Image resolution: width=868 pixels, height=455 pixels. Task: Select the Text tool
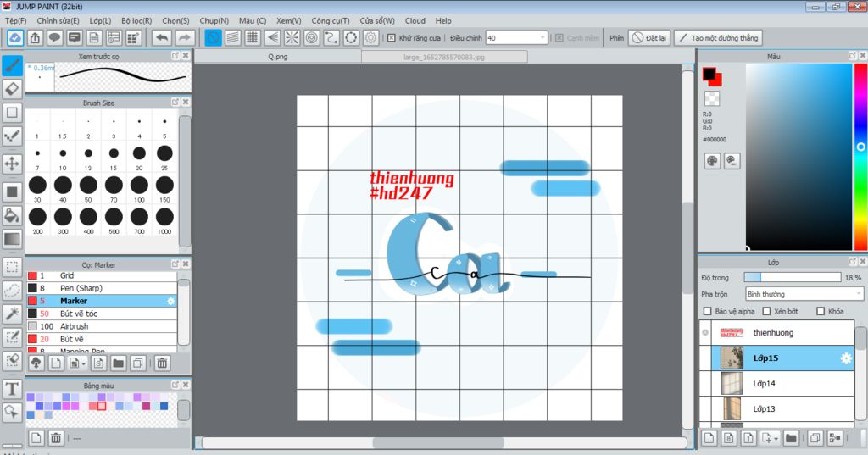pos(12,389)
